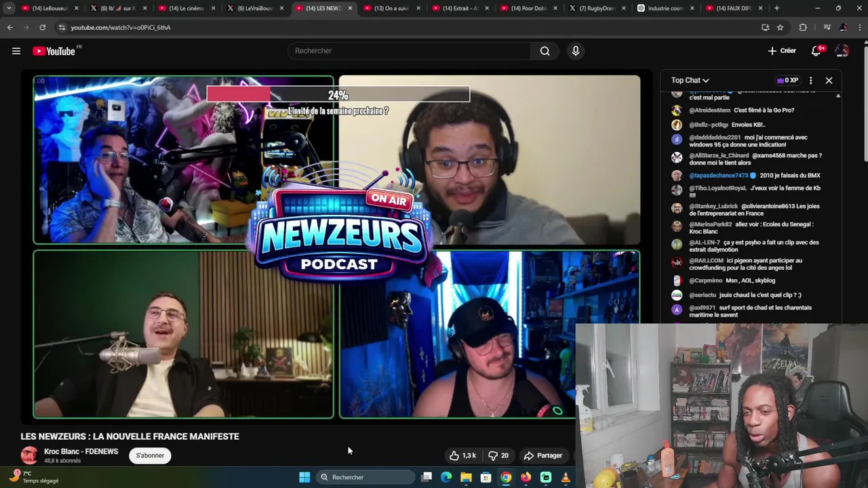This screenshot has height=488, width=868.
Task: Bookmark this page with the star
Action: (780, 27)
